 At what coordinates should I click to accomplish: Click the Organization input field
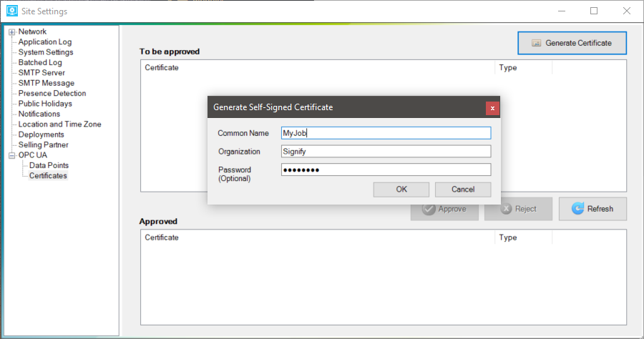click(386, 152)
